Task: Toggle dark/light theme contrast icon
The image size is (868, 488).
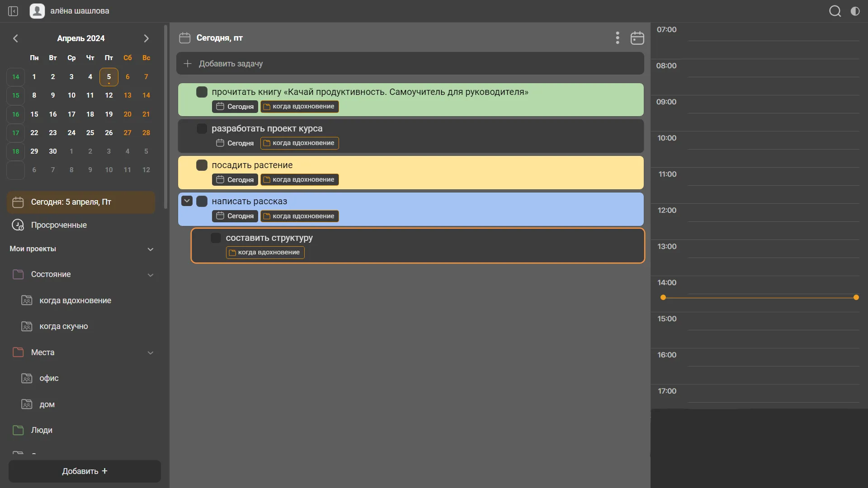Action: tap(855, 11)
